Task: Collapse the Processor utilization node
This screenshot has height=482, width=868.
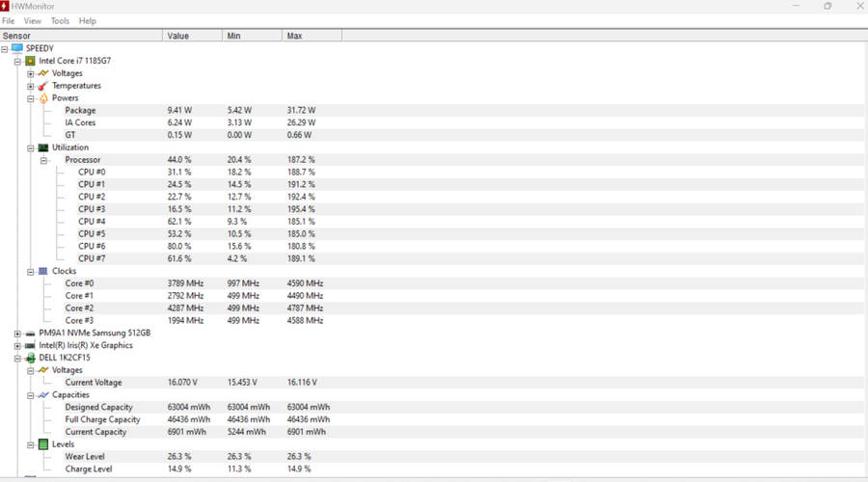Action: [43, 160]
